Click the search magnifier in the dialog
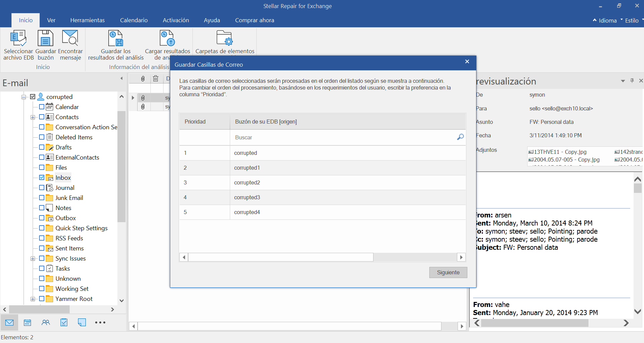644x343 pixels. 460,137
